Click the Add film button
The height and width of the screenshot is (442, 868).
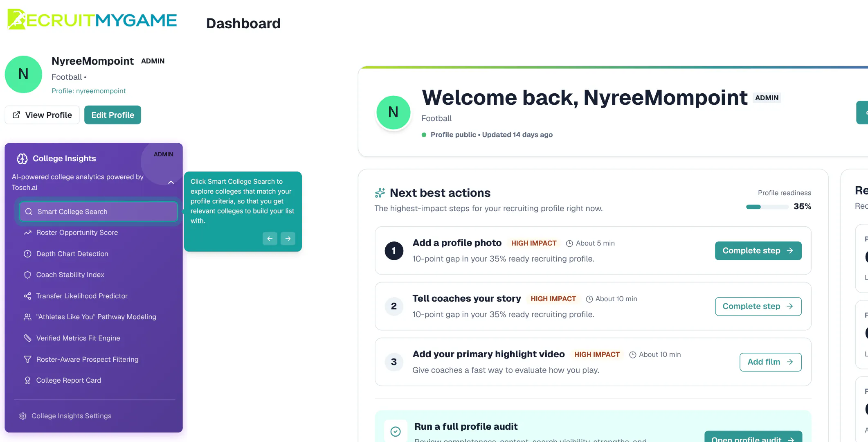[x=771, y=362]
